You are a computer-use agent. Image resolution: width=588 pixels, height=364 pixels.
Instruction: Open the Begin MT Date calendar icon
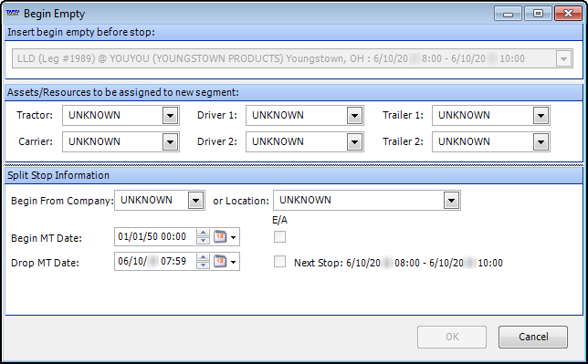pos(220,237)
